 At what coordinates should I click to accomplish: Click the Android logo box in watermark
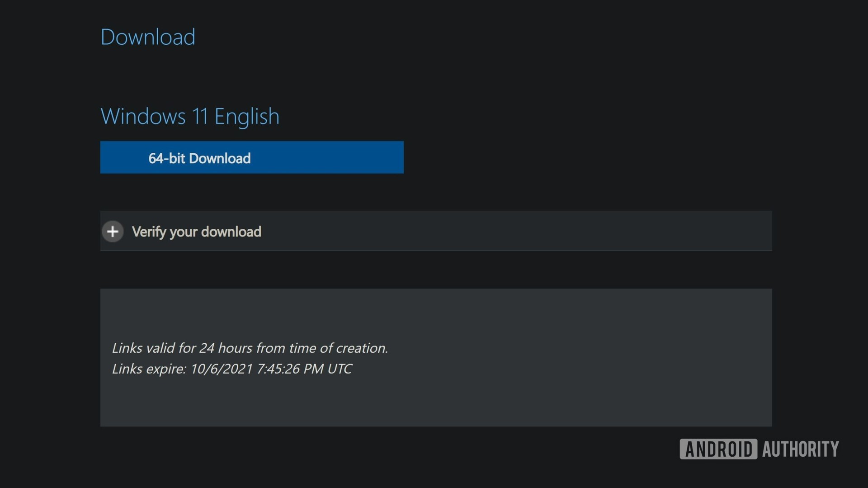coord(718,449)
